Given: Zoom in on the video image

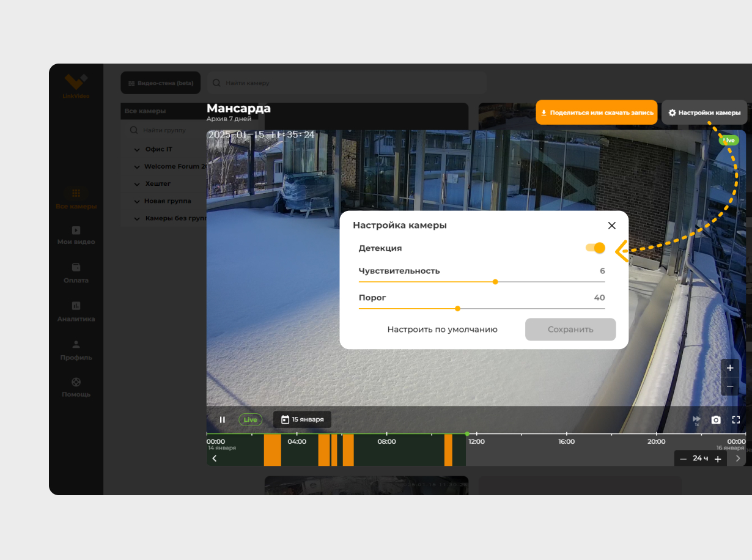Looking at the screenshot, I should (x=730, y=368).
